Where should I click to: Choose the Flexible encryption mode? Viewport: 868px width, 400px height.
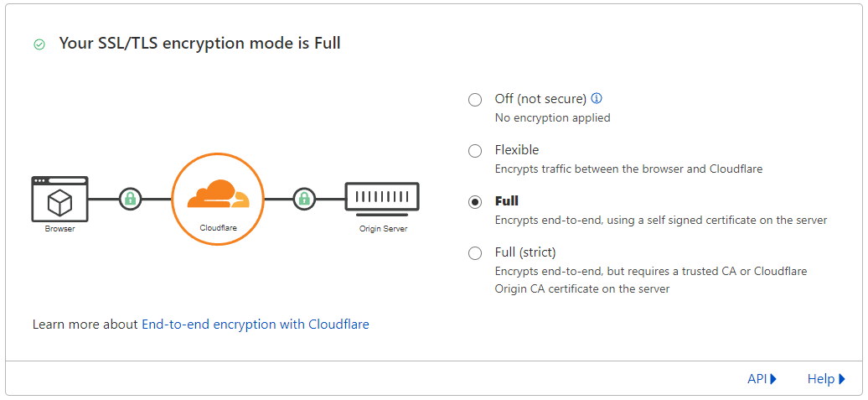coord(475,151)
